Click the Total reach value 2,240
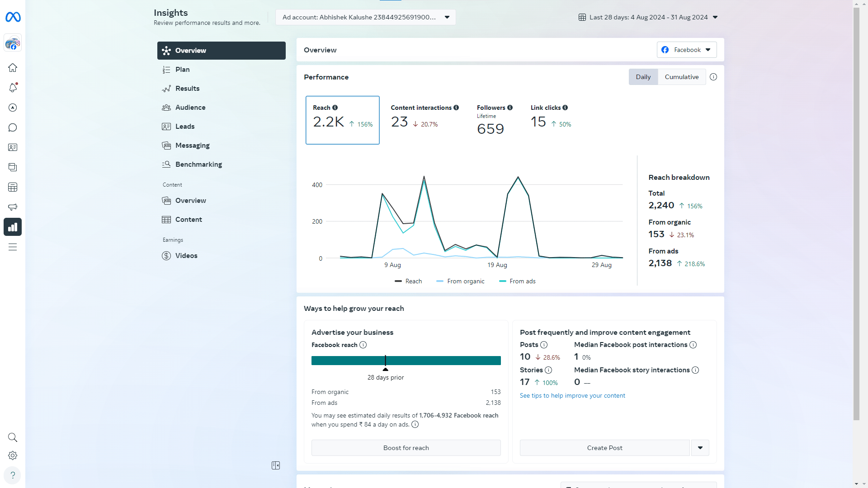The width and height of the screenshot is (868, 488). coord(661,206)
